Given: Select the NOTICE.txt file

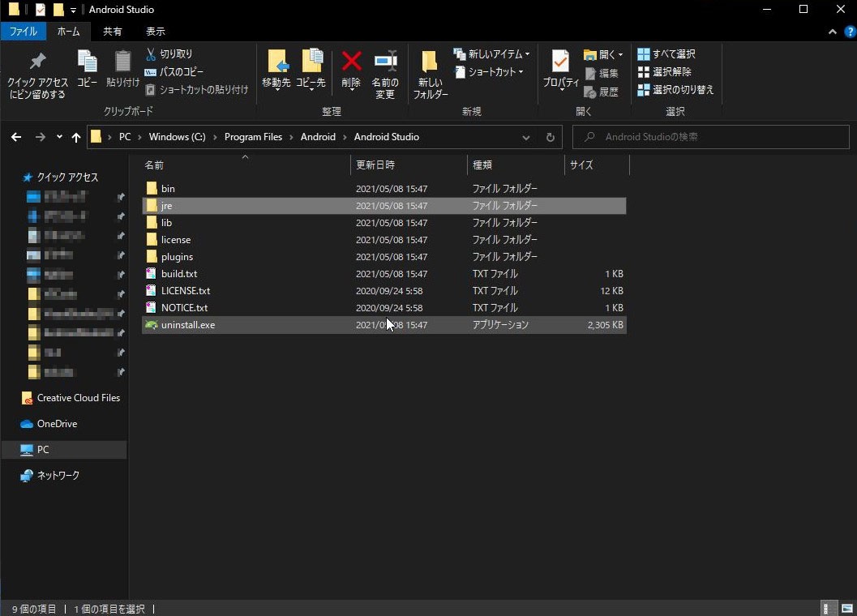Looking at the screenshot, I should [x=384, y=307].
